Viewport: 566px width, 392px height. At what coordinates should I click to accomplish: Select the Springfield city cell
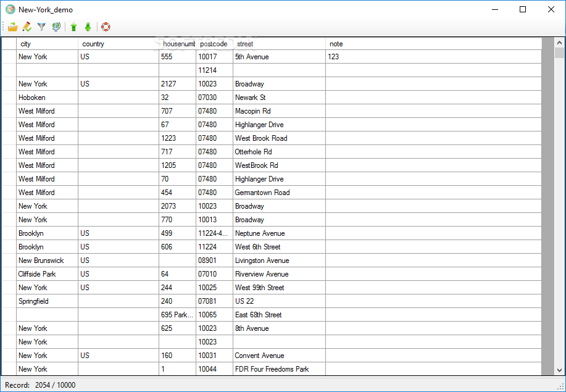tap(48, 301)
